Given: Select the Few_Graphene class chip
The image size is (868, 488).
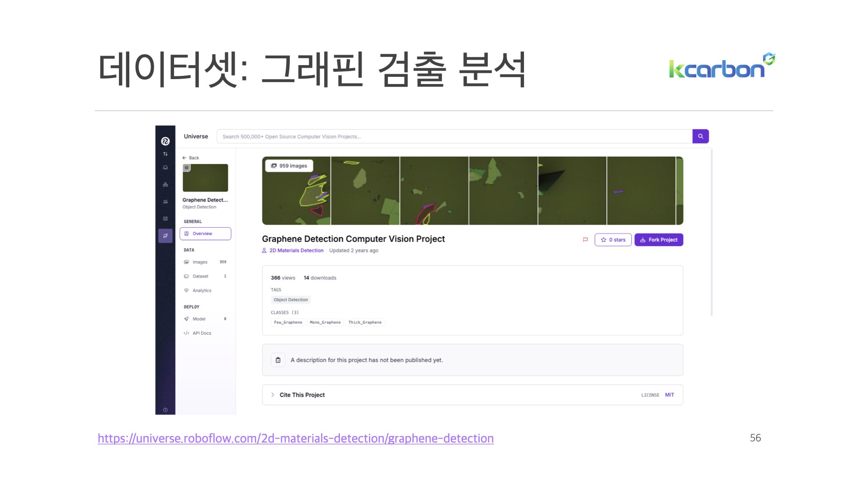Looking at the screenshot, I should point(288,322).
